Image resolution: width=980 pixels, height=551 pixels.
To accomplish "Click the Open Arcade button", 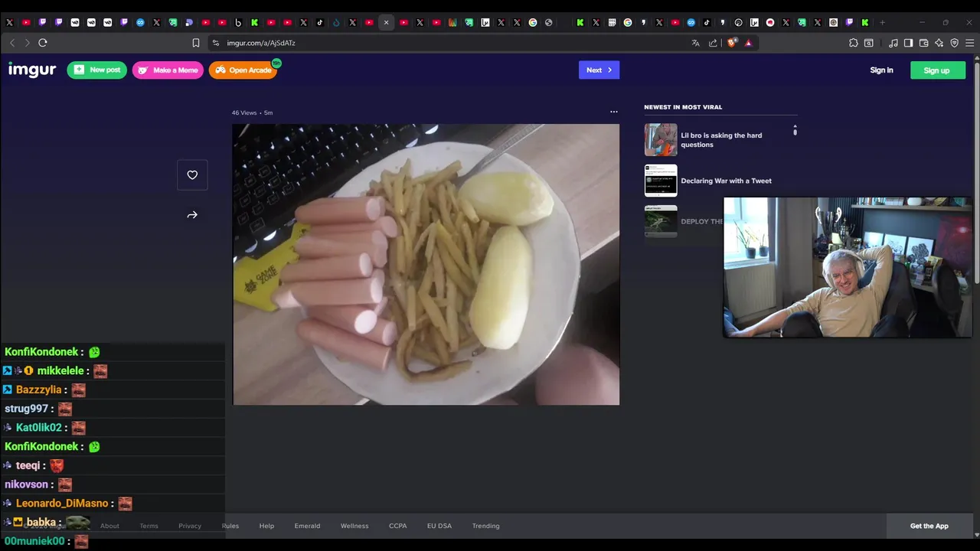I will (243, 70).
